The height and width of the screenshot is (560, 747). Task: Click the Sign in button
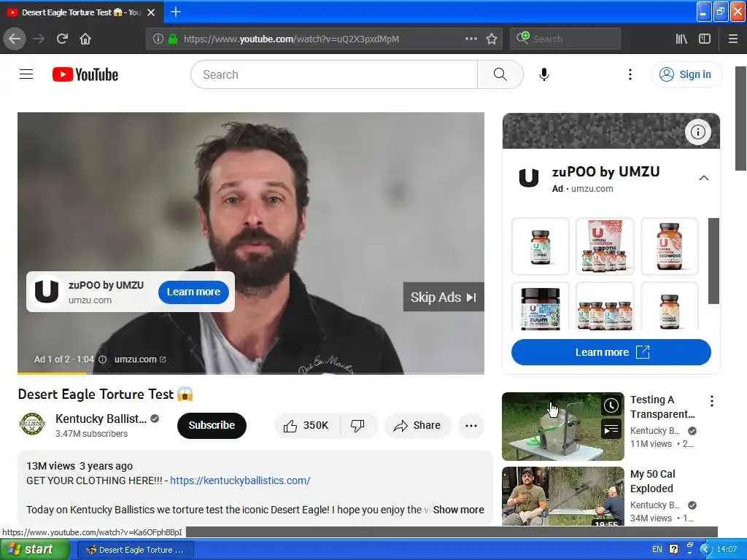[x=686, y=74]
